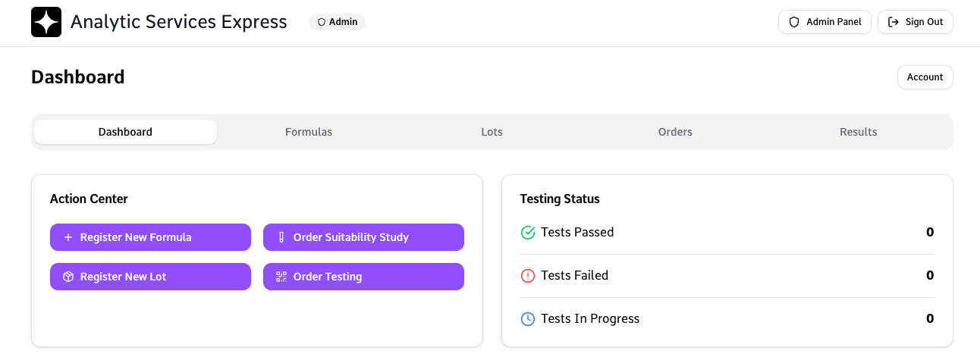Click the green checkmark Tests Passed icon
Image resolution: width=980 pixels, height=360 pixels.
coord(528,233)
